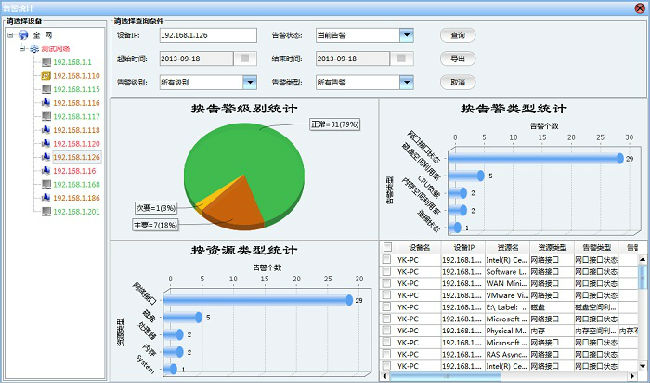650x383 pixels.
Task: Check the first YK-PC row checkbox
Action: pos(386,259)
